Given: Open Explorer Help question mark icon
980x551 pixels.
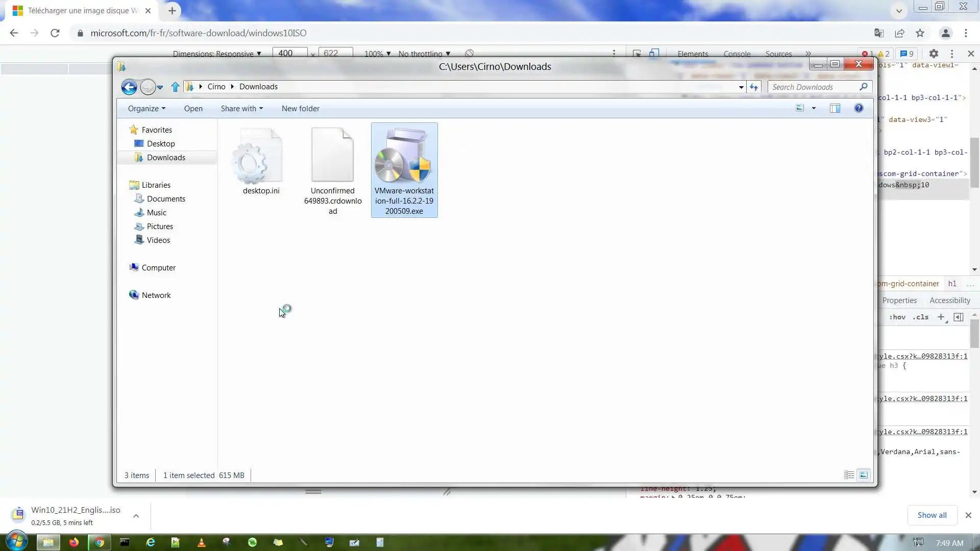Looking at the screenshot, I should (x=859, y=108).
